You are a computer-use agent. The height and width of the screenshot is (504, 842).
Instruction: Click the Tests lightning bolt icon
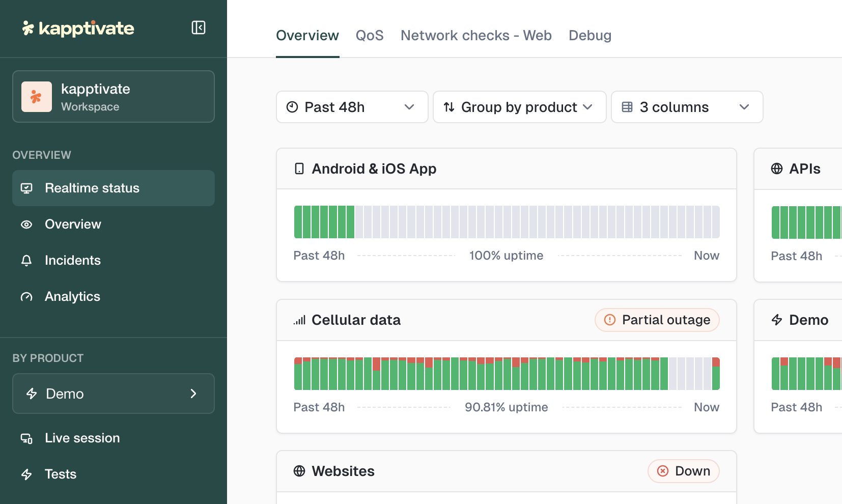(x=26, y=474)
